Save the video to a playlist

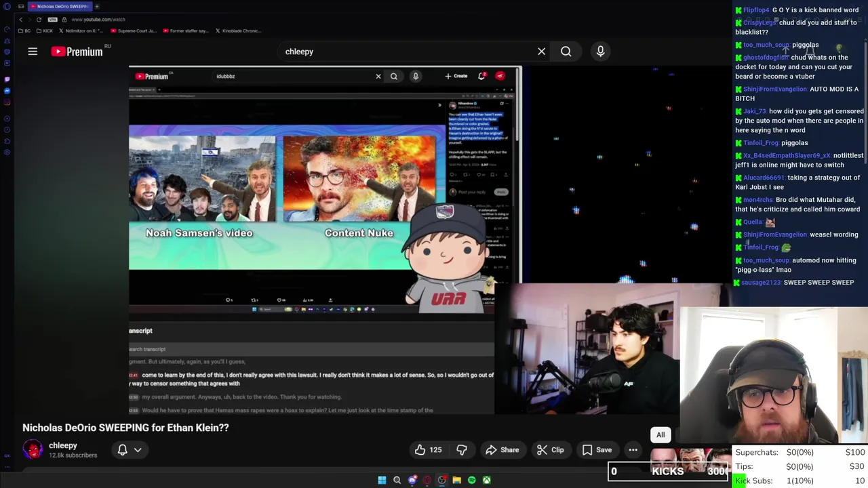597,450
